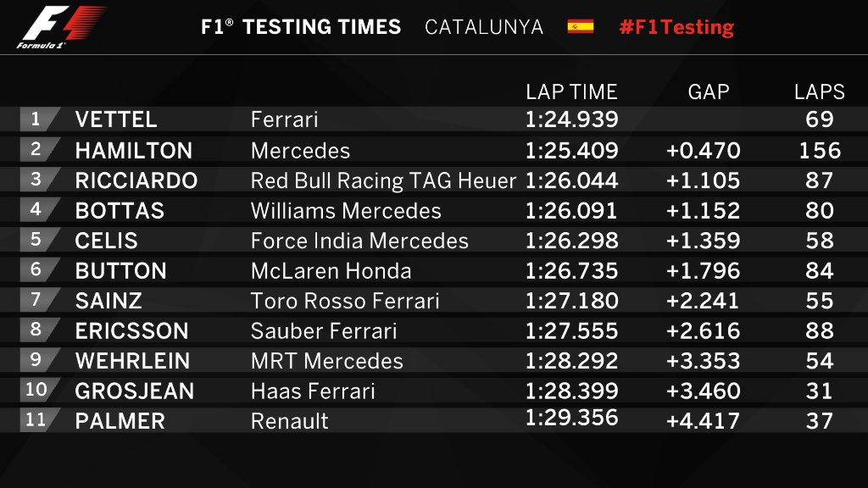The width and height of the screenshot is (868, 488).
Task: Click the McLaren Honda team name
Action: [331, 271]
